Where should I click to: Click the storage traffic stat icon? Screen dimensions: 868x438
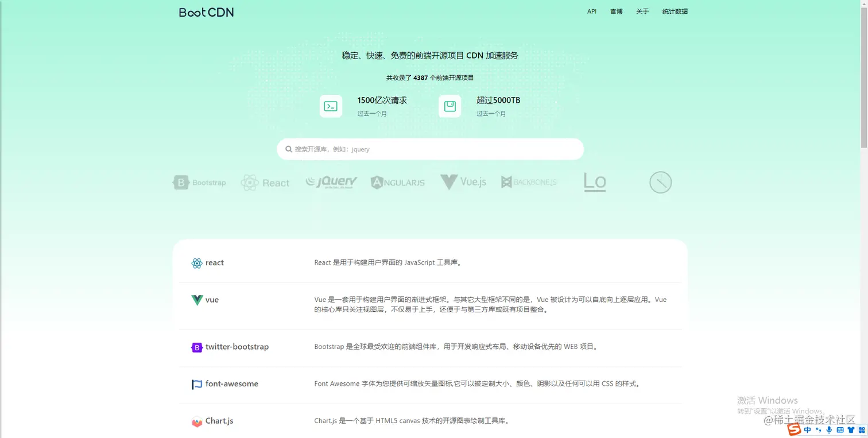click(449, 106)
